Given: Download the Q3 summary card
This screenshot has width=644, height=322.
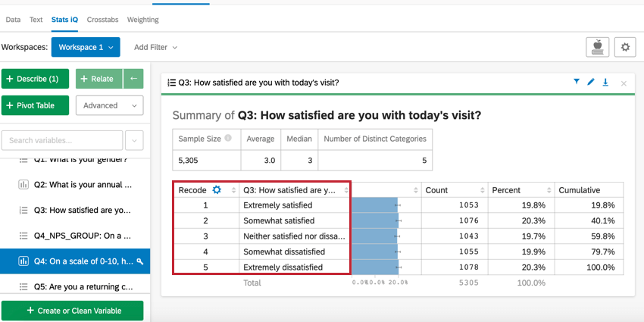Looking at the screenshot, I should pyautogui.click(x=605, y=82).
